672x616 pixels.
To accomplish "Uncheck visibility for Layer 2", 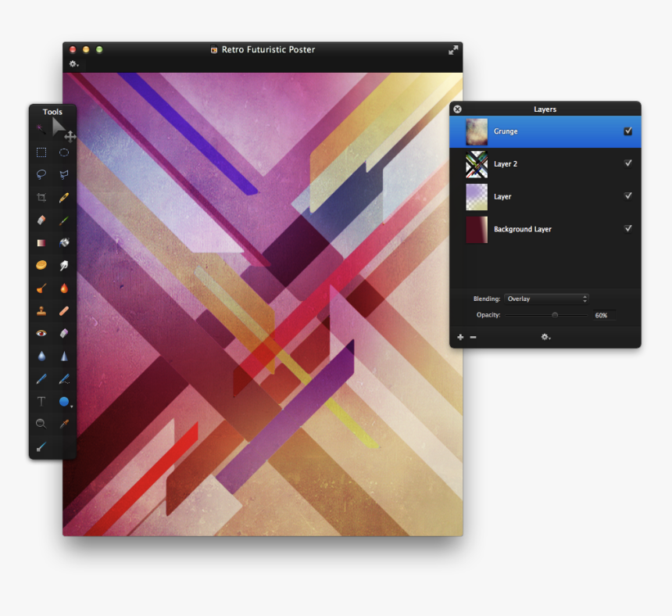I will [627, 163].
